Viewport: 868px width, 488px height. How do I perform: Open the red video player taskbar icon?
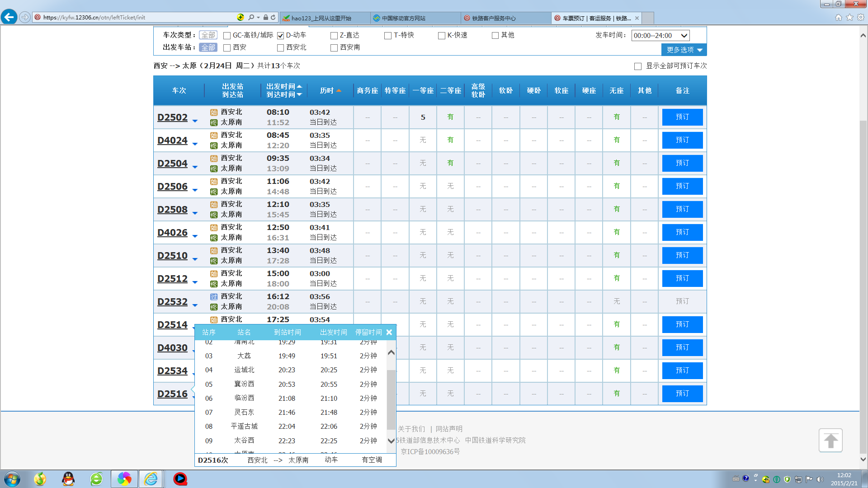tap(180, 479)
